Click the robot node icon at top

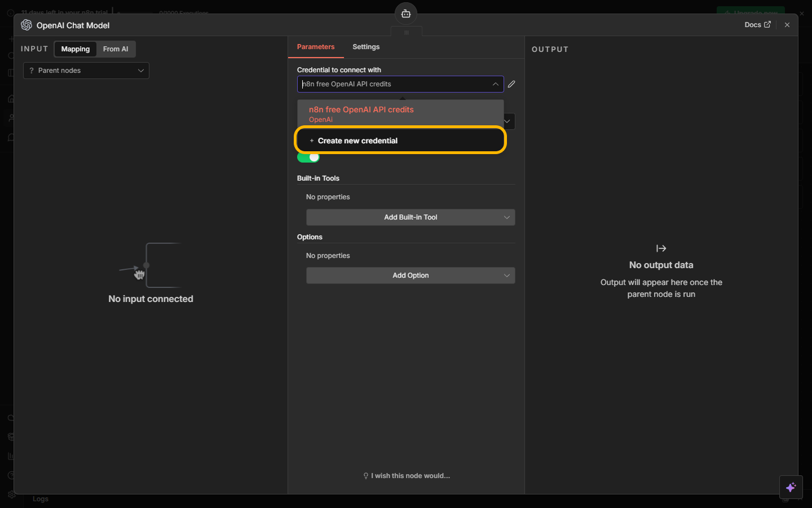(x=406, y=14)
